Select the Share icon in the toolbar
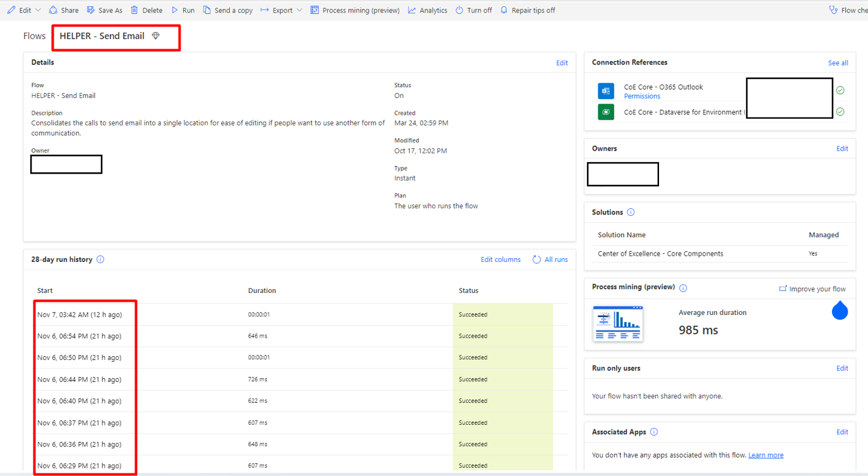The width and height of the screenshot is (868, 476). click(63, 9)
